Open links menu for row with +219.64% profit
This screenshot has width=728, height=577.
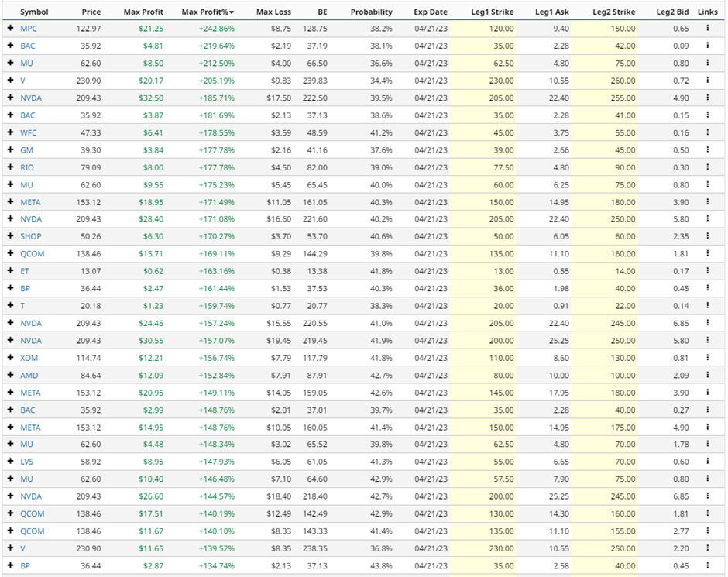708,46
